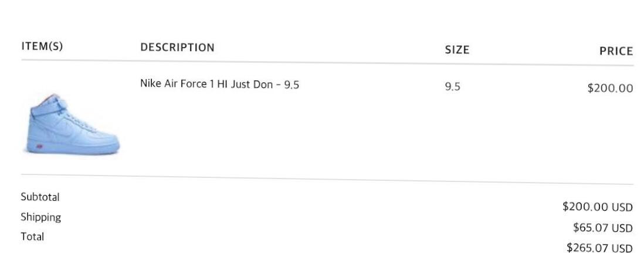
Task: Click the sole of the sneaker image
Action: click(x=73, y=149)
